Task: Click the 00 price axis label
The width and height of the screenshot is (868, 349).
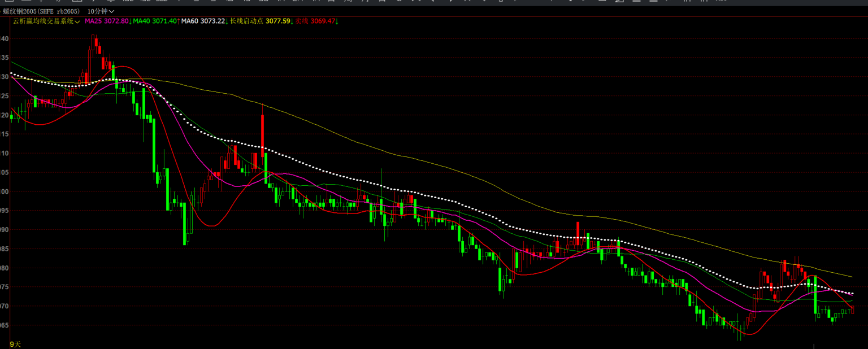Action: [x=5, y=192]
